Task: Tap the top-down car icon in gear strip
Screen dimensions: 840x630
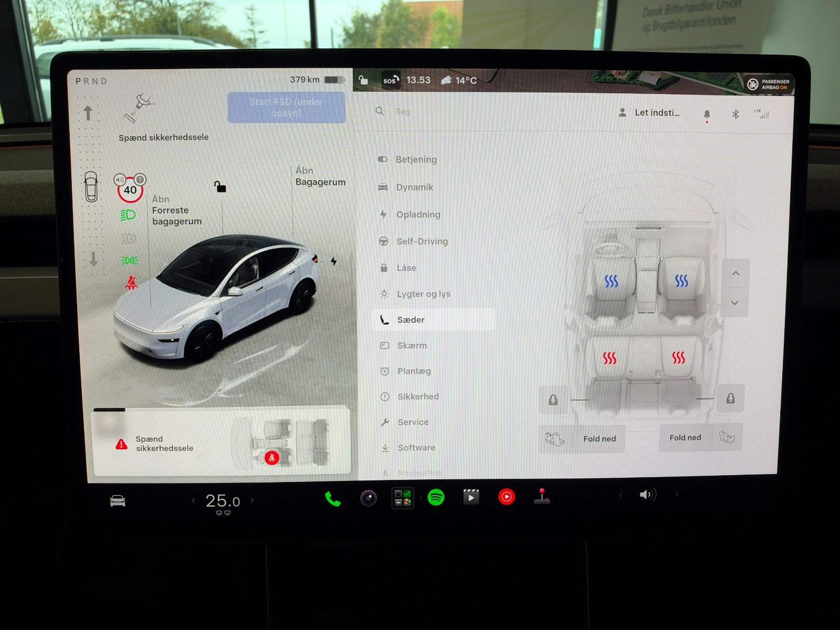Action: tap(91, 187)
